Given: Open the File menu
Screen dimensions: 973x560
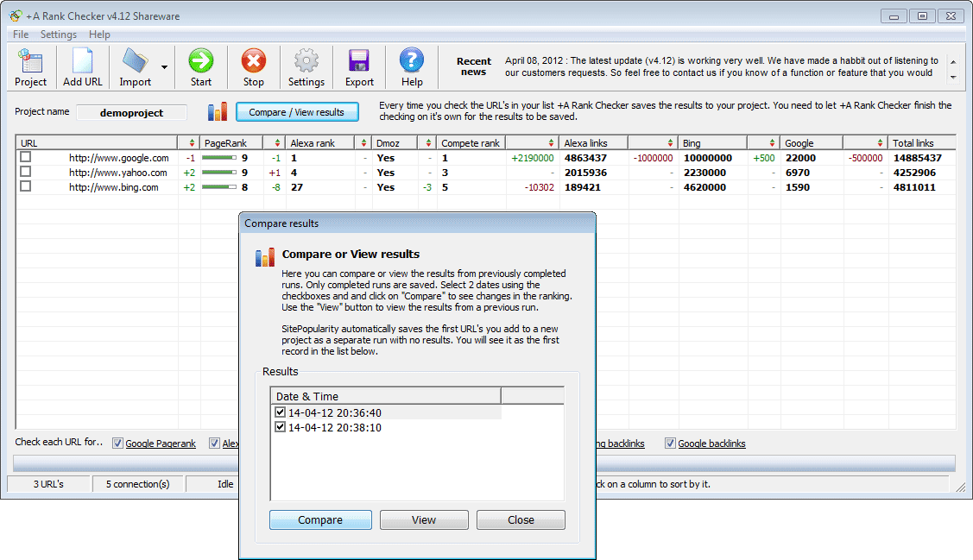Looking at the screenshot, I should pyautogui.click(x=21, y=35).
